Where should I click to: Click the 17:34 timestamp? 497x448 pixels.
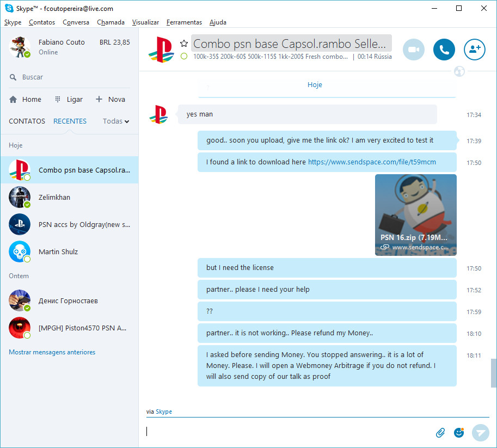474,115
